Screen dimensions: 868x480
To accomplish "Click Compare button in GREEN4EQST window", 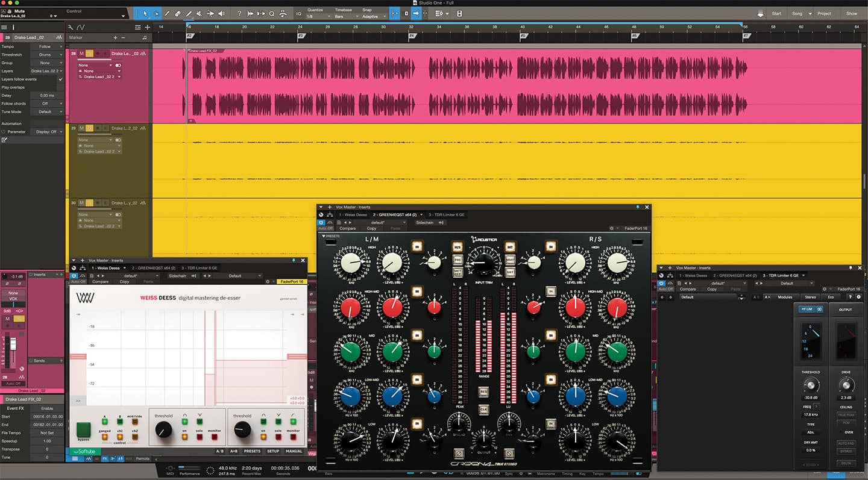I will 347,228.
